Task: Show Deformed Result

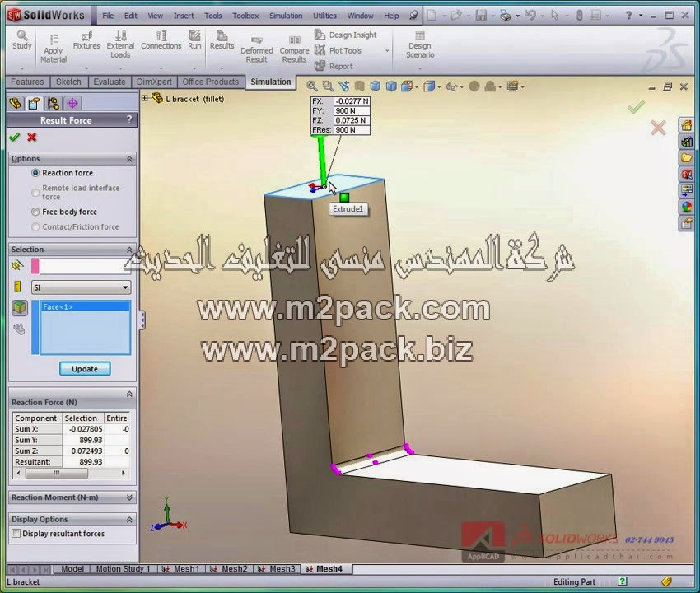Action: tap(256, 49)
